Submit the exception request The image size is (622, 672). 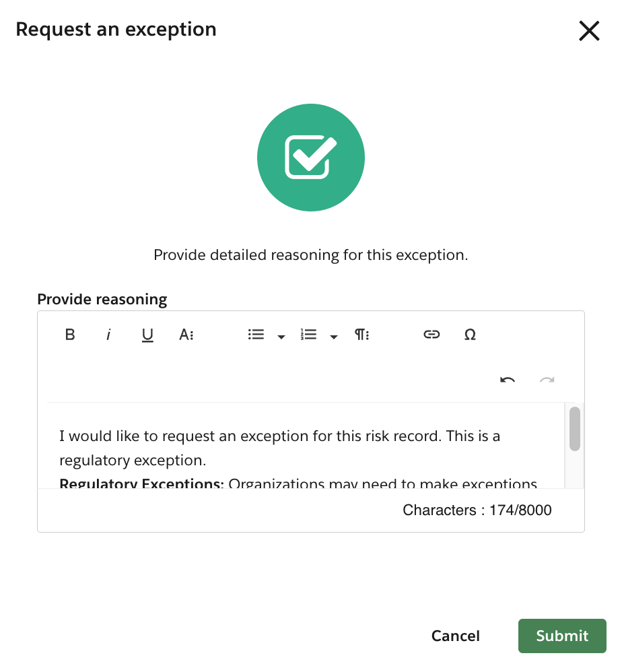tap(562, 636)
